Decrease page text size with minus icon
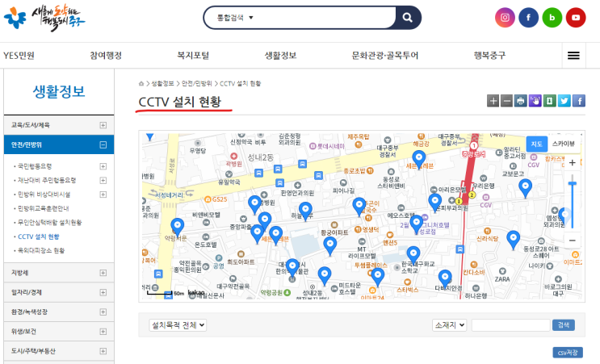This screenshot has width=600, height=364. pos(506,101)
